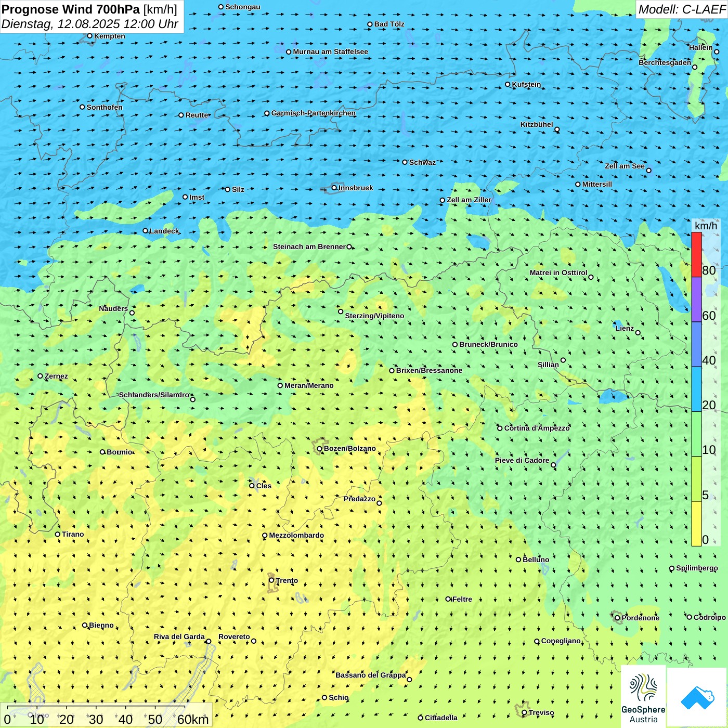Image resolution: width=728 pixels, height=728 pixels.
Task: Click the Sterzing/Vipiteno label
Action: 374,316
